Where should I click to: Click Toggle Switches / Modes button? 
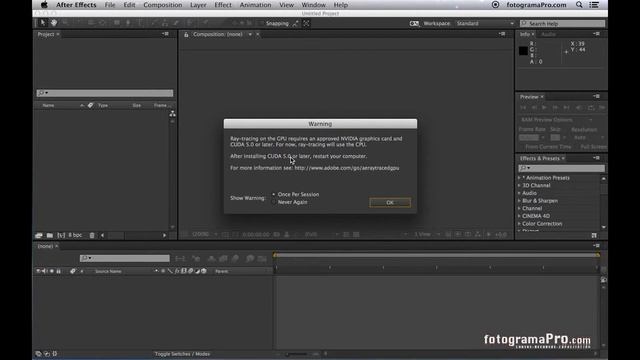point(182,354)
